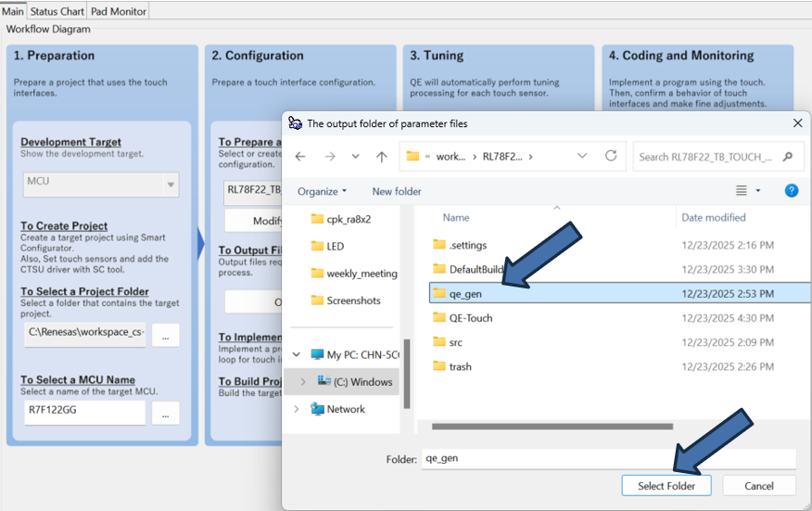The width and height of the screenshot is (812, 511).
Task: Click the view layout icon
Action: click(742, 191)
